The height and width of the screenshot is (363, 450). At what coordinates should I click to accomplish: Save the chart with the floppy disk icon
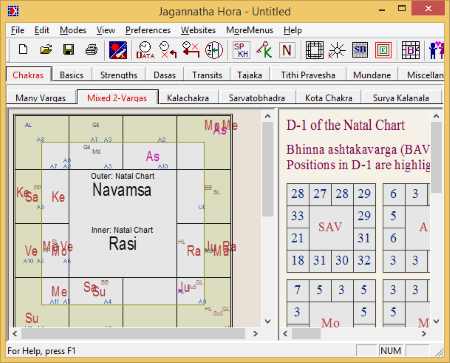click(x=68, y=50)
